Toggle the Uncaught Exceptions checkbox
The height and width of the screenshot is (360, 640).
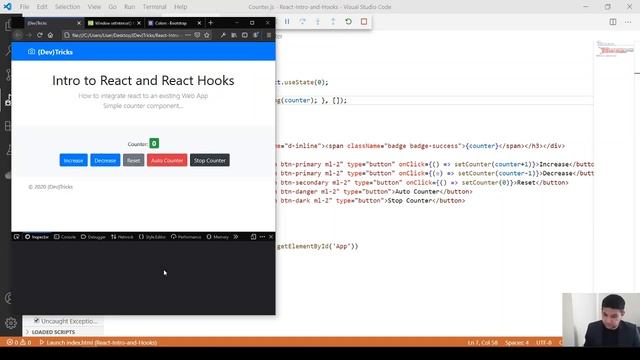pos(36,321)
